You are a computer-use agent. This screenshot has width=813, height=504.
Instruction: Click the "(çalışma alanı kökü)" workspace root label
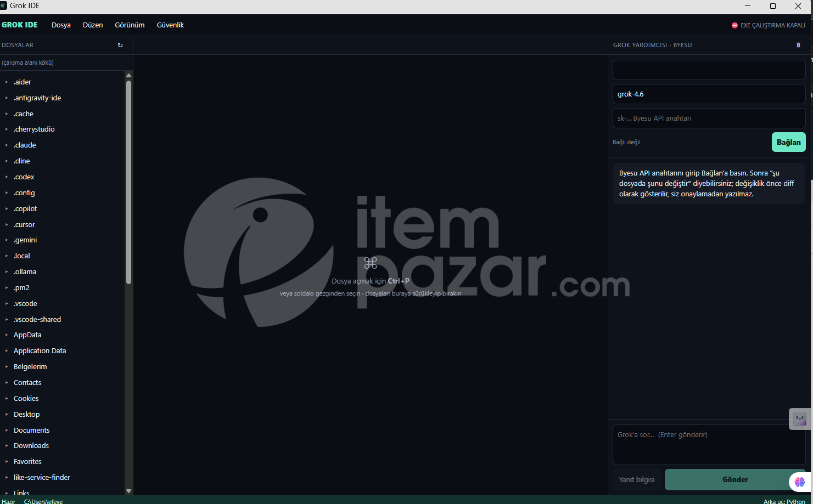click(x=27, y=63)
